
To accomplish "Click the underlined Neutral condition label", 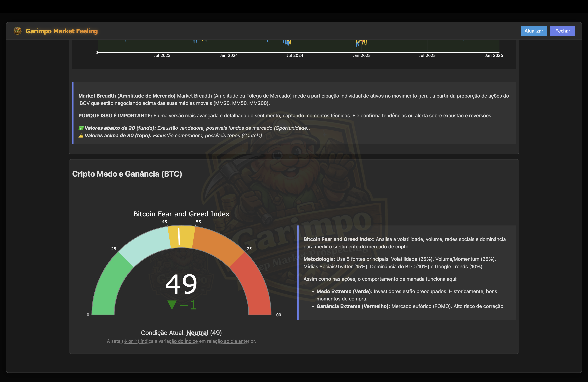I will [x=197, y=333].
